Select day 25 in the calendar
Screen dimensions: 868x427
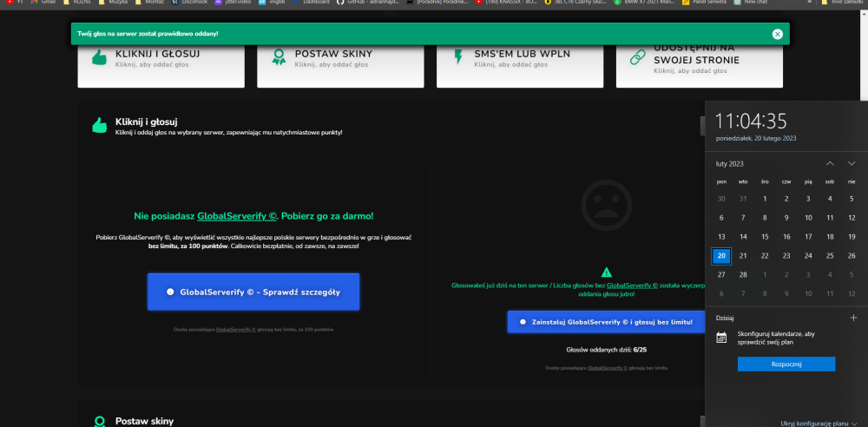pyautogui.click(x=830, y=256)
